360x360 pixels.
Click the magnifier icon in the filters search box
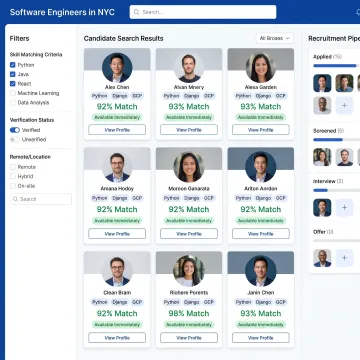click(x=15, y=199)
